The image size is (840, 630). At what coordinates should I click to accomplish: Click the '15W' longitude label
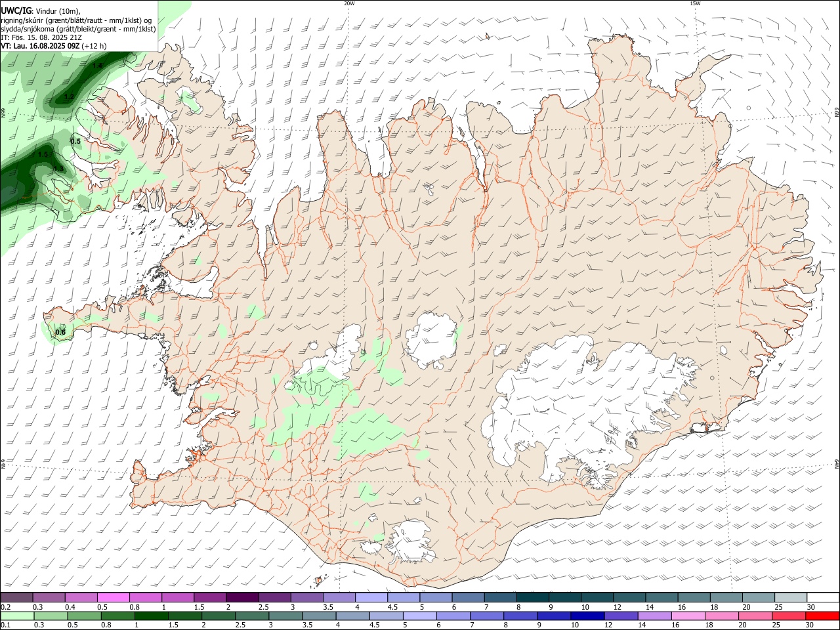[x=695, y=3]
